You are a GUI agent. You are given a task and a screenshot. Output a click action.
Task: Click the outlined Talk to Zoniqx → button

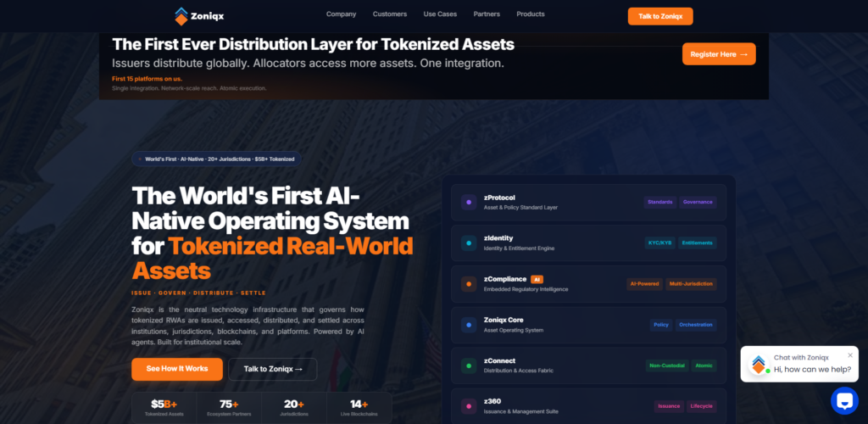272,369
